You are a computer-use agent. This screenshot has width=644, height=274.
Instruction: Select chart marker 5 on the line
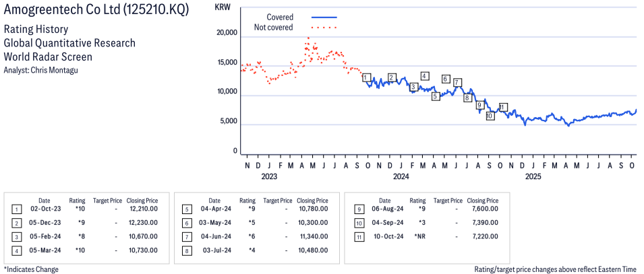click(x=436, y=96)
